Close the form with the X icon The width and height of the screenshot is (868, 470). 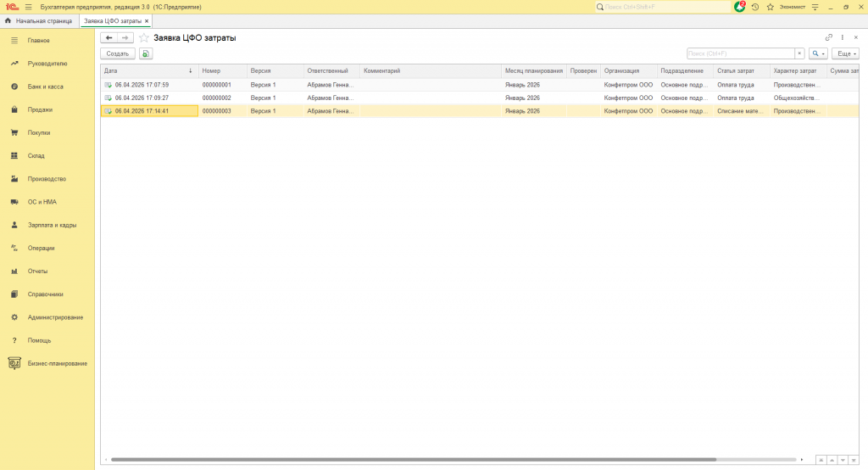click(856, 37)
